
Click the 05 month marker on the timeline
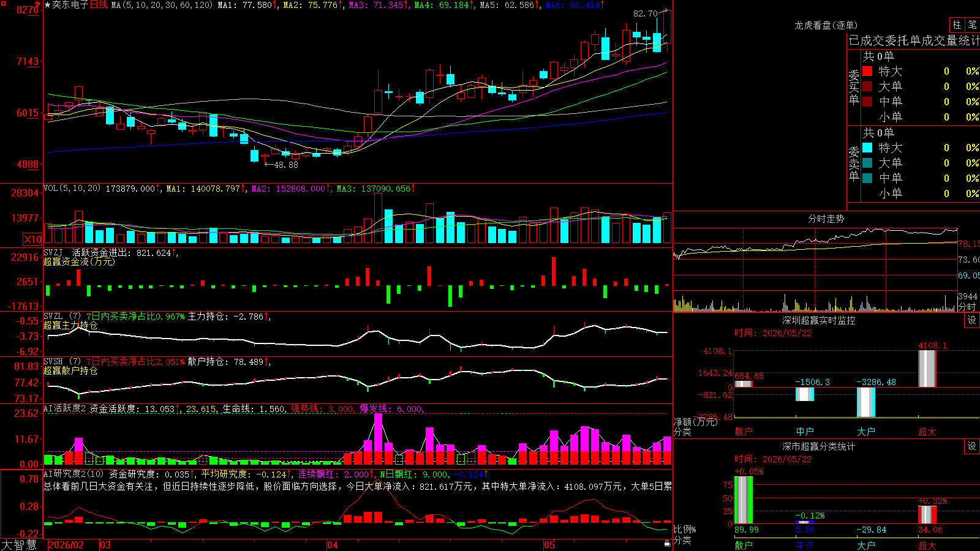(549, 545)
